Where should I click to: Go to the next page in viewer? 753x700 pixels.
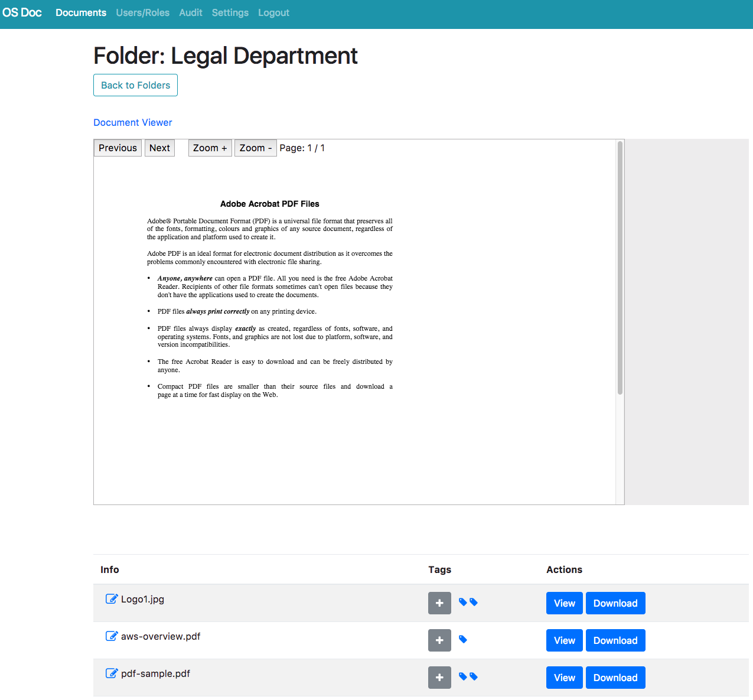coord(159,148)
